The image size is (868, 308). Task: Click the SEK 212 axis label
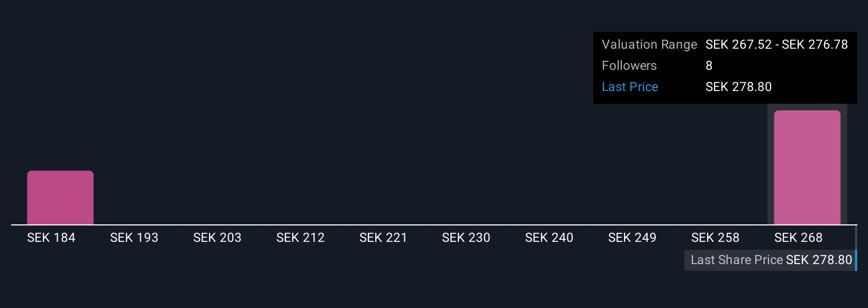click(301, 238)
